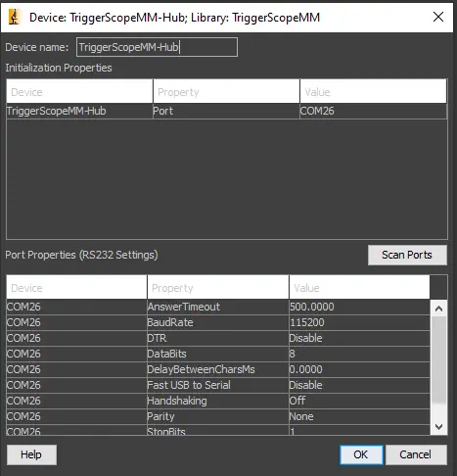The width and height of the screenshot is (457, 476).
Task: Select the BaudRate property cell
Action: 218,322
